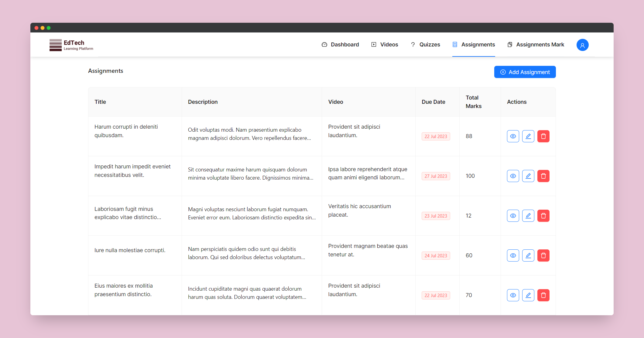
Task: Click the 27 Jul 2023 due date tag
Action: 436,176
